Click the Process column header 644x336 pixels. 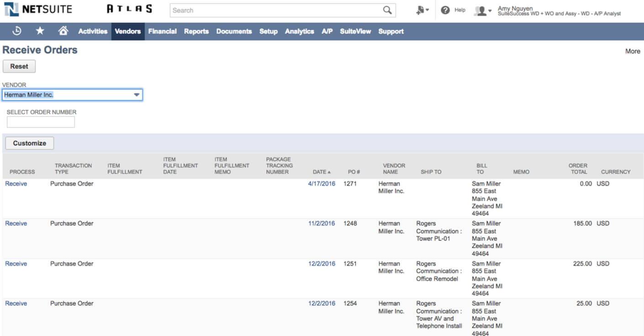[x=22, y=172]
